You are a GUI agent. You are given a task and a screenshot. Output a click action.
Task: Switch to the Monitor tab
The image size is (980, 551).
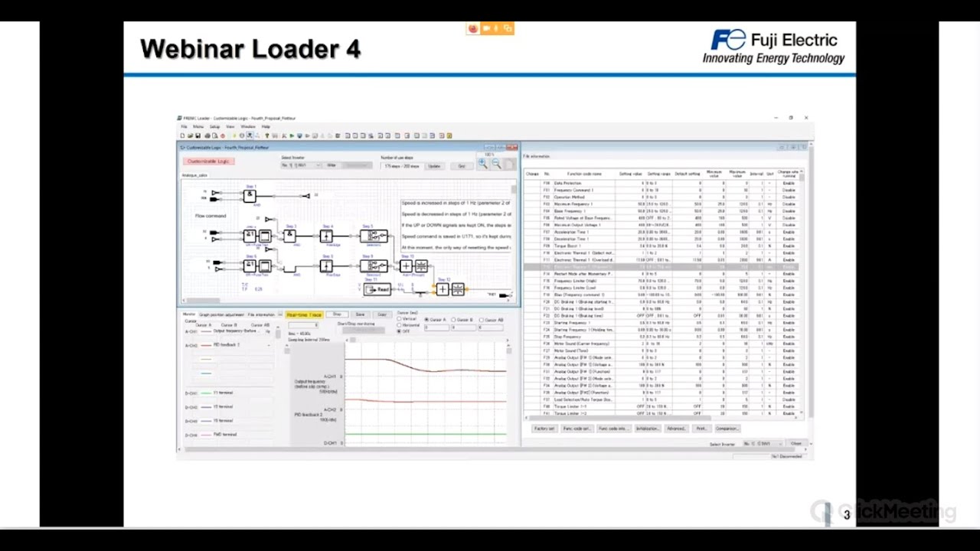pos(188,315)
